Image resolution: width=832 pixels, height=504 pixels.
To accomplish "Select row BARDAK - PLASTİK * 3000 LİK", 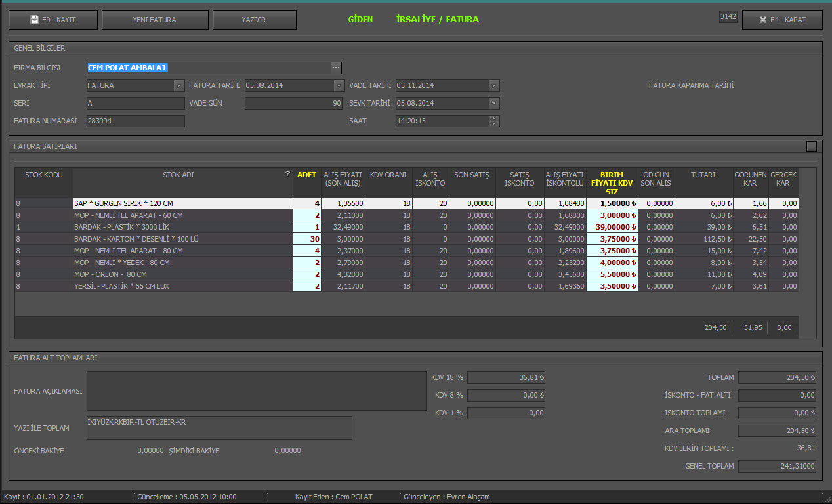I will click(407, 227).
